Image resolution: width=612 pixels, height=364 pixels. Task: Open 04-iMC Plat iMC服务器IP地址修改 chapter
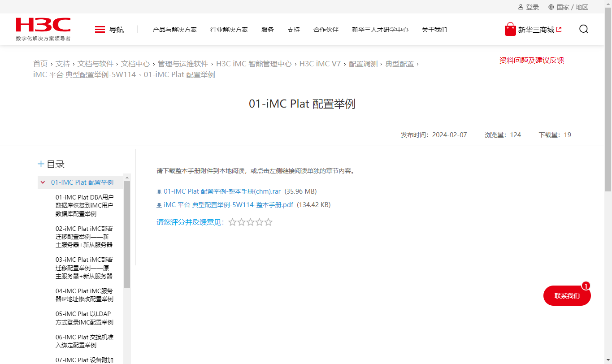84,295
